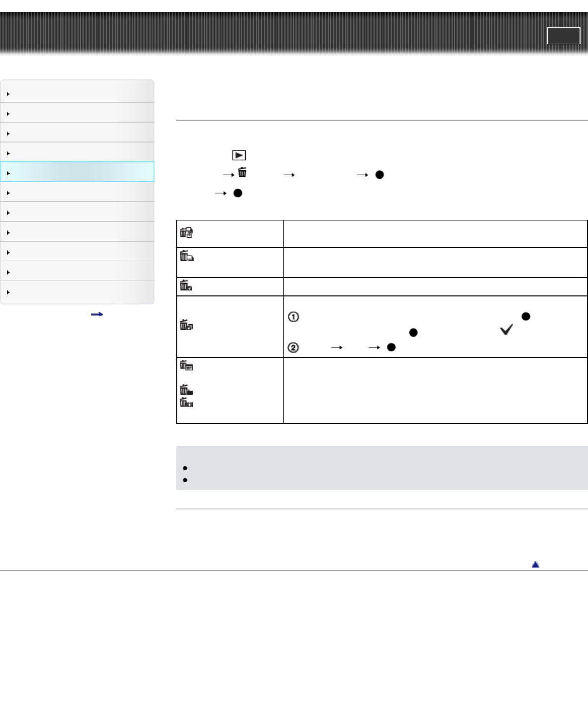The height and width of the screenshot is (715, 588).
Task: Click the trash-with-folder icon in the table
Action: point(186,390)
